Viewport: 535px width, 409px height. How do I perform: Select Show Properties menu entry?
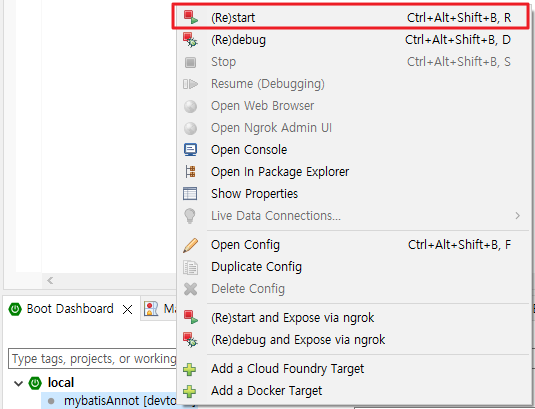click(354, 193)
